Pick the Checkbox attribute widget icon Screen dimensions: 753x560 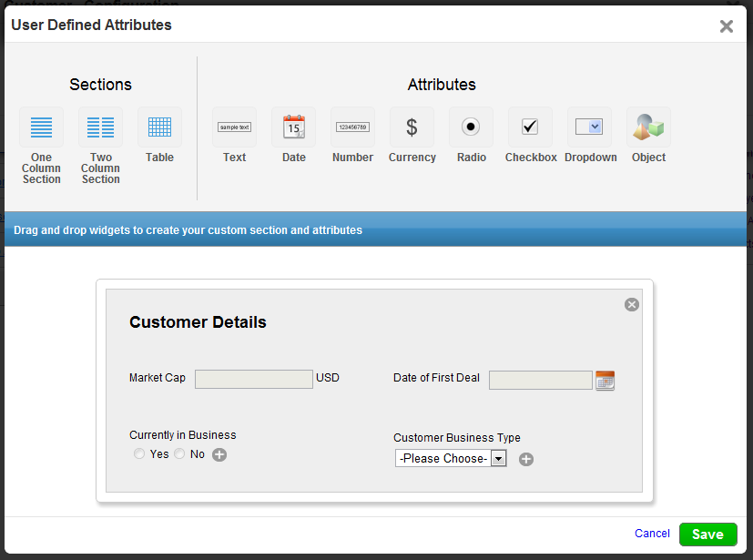coord(530,127)
